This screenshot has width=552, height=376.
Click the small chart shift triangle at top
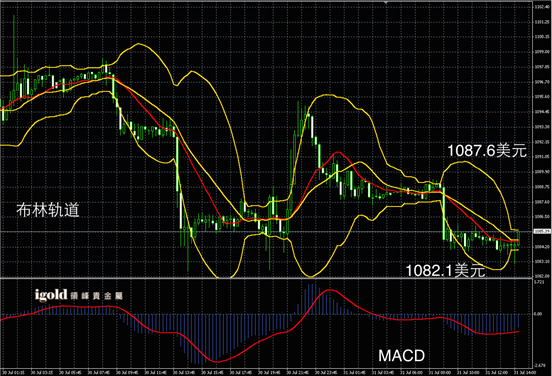tap(386, 3)
